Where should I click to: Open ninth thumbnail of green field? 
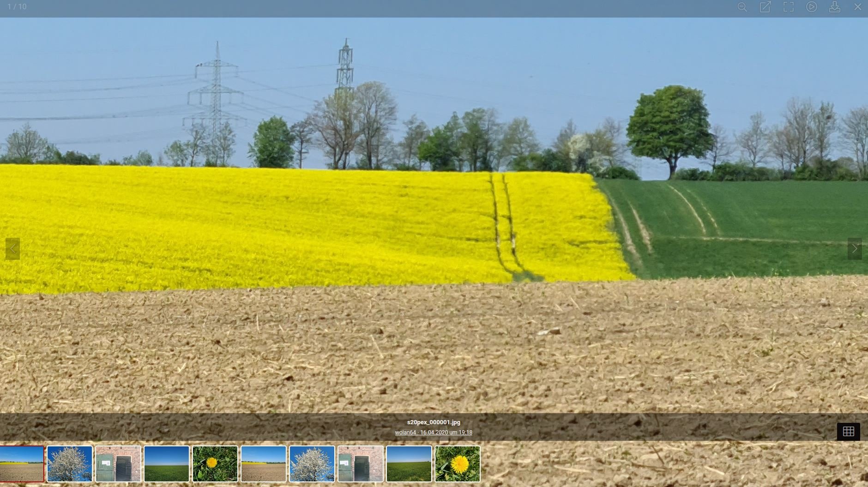coord(409,464)
